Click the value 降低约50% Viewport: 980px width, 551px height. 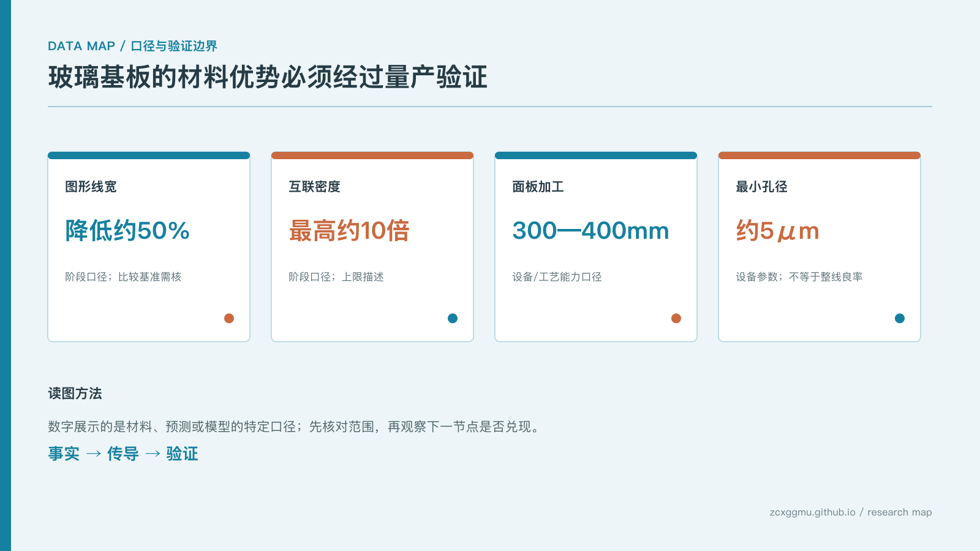[x=127, y=231]
